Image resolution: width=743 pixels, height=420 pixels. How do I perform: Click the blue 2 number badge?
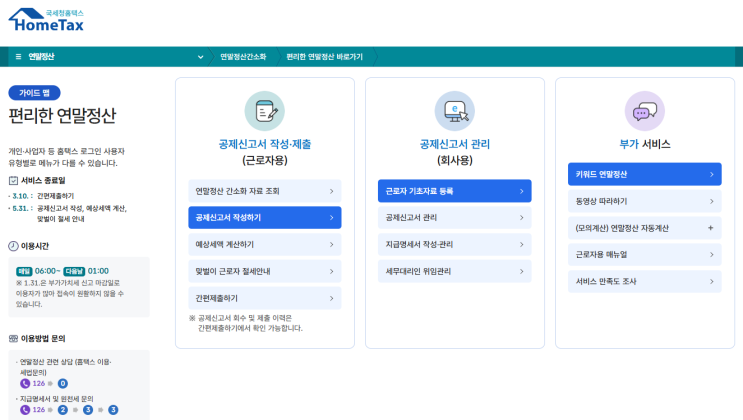[x=63, y=410]
